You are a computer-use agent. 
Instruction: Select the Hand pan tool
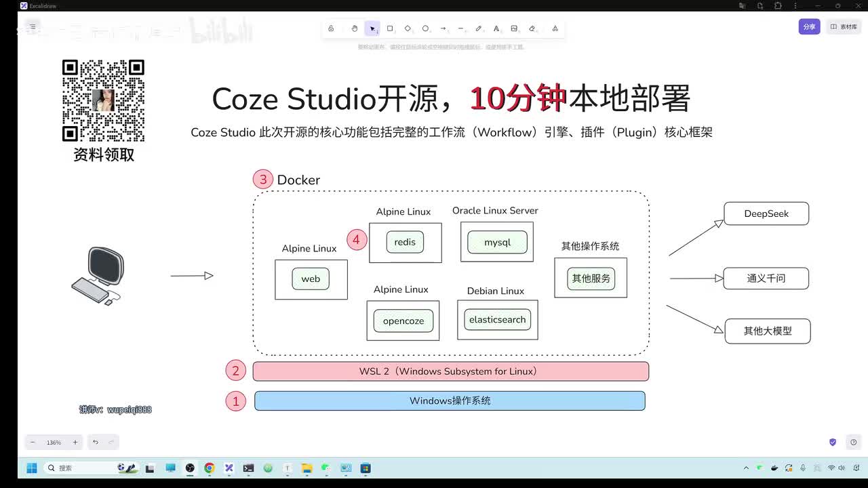point(354,28)
